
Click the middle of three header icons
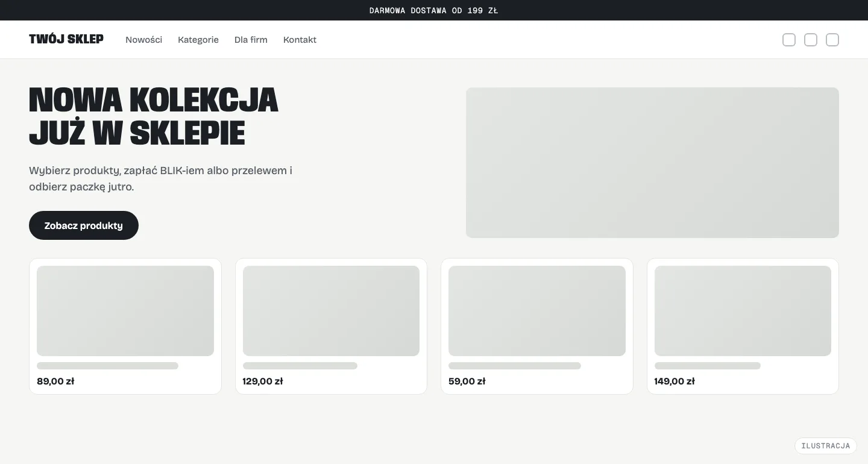811,40
